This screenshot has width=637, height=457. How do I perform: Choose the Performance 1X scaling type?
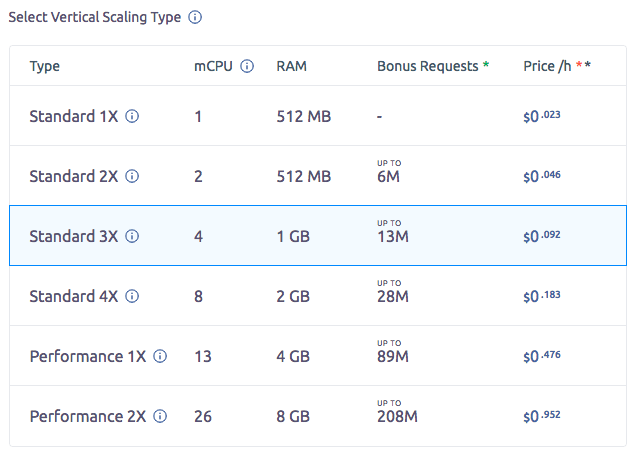coord(318,356)
